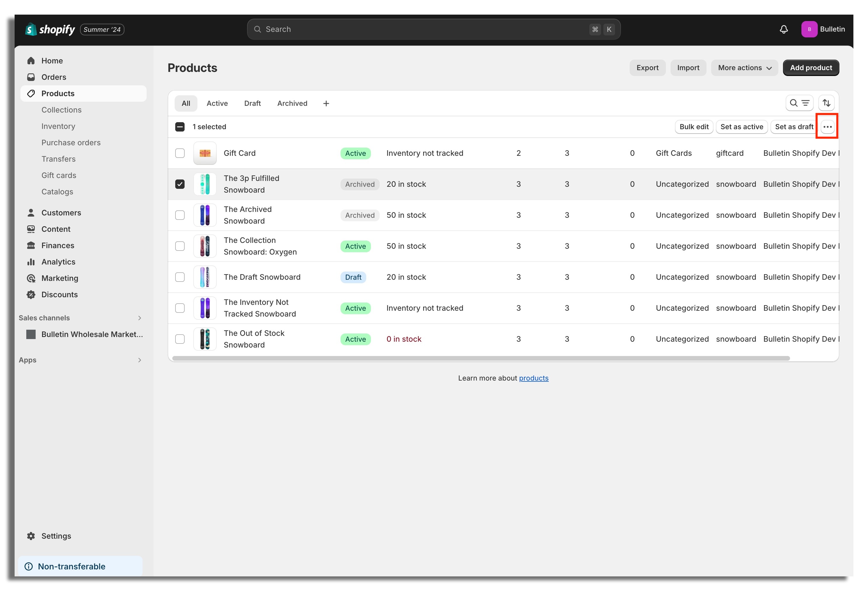
Task: Open The 3p Fulfilled Snowboard thumbnail
Action: (205, 184)
